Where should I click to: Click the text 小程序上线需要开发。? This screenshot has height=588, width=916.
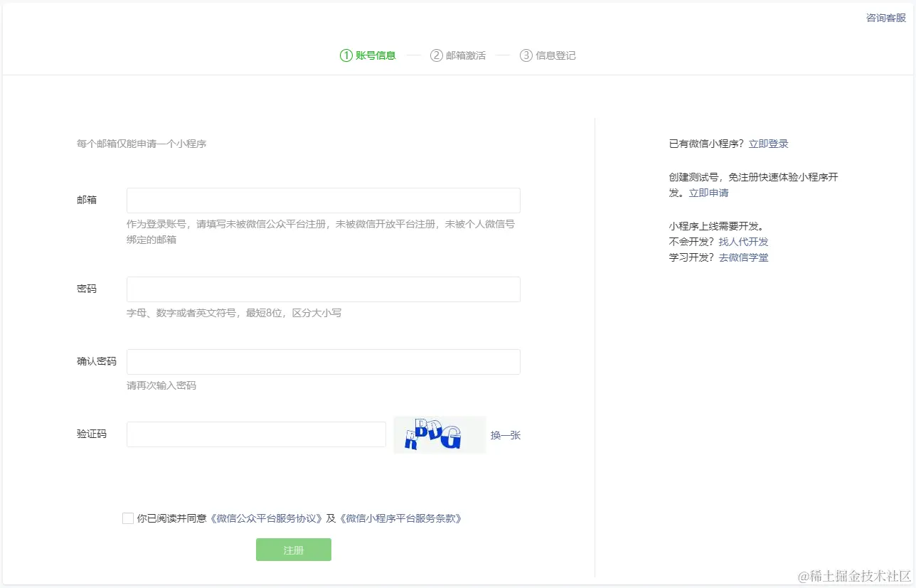(717, 226)
